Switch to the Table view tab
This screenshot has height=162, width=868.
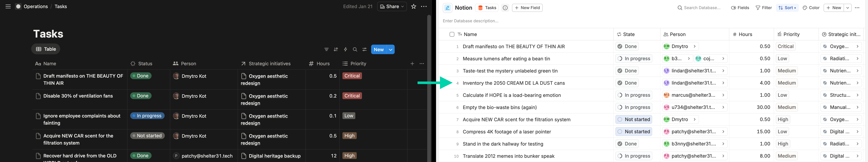(46, 49)
